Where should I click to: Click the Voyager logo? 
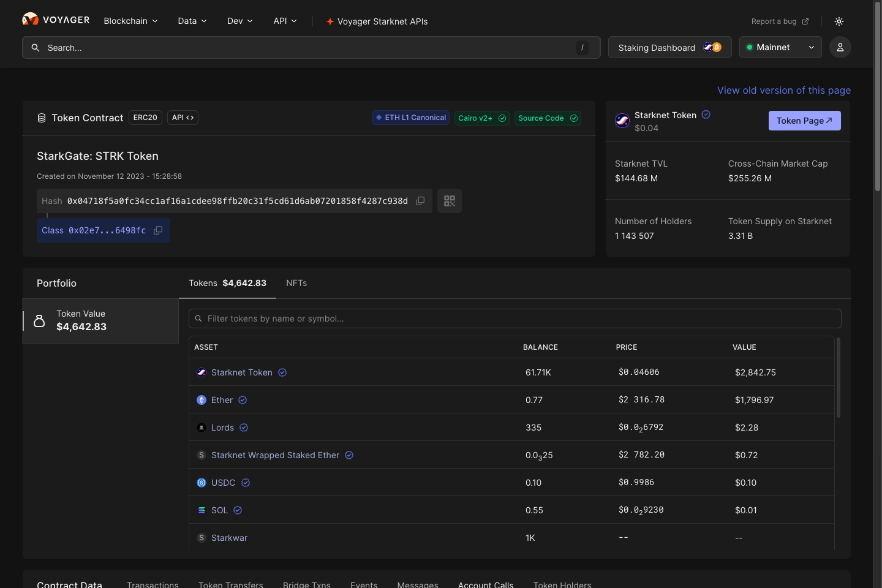pyautogui.click(x=56, y=20)
